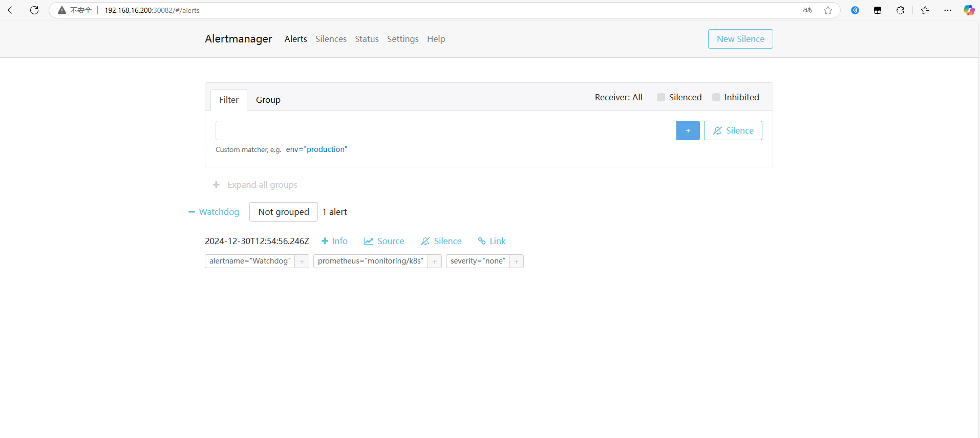Add the filter matcher with blue plus button

pyautogui.click(x=688, y=130)
